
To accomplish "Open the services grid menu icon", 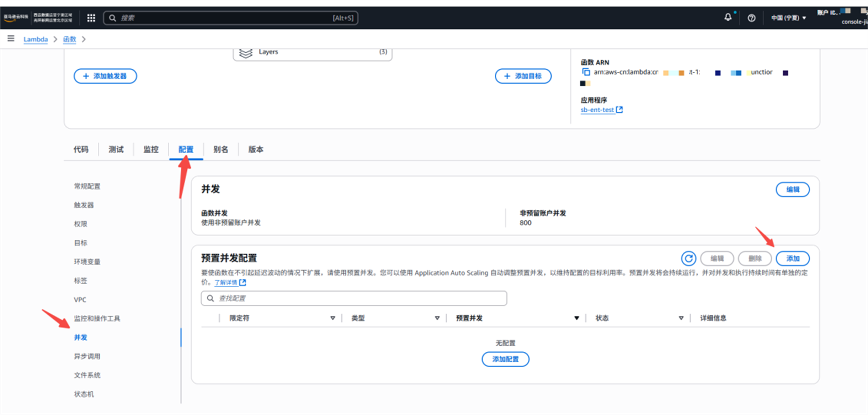I will [91, 18].
